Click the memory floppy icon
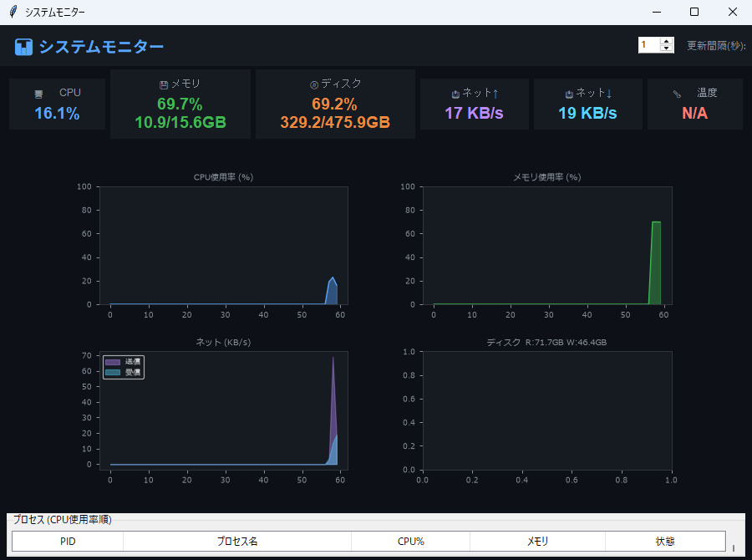Image resolution: width=752 pixels, height=560 pixels. coord(164,85)
